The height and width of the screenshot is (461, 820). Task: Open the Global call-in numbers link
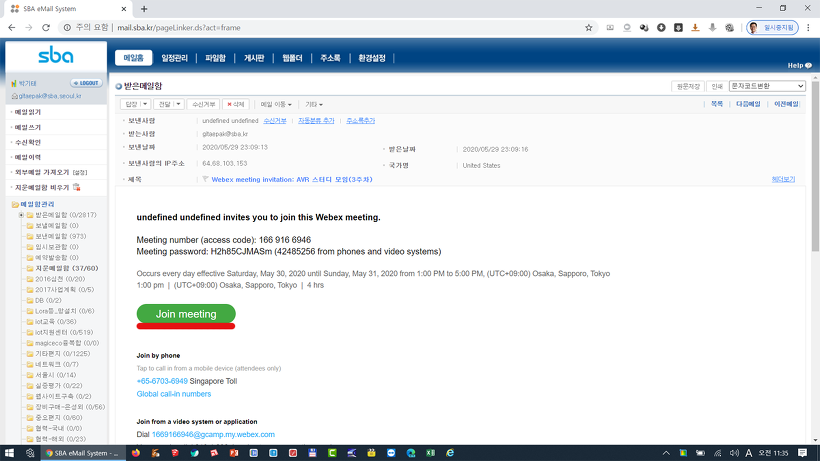click(174, 394)
